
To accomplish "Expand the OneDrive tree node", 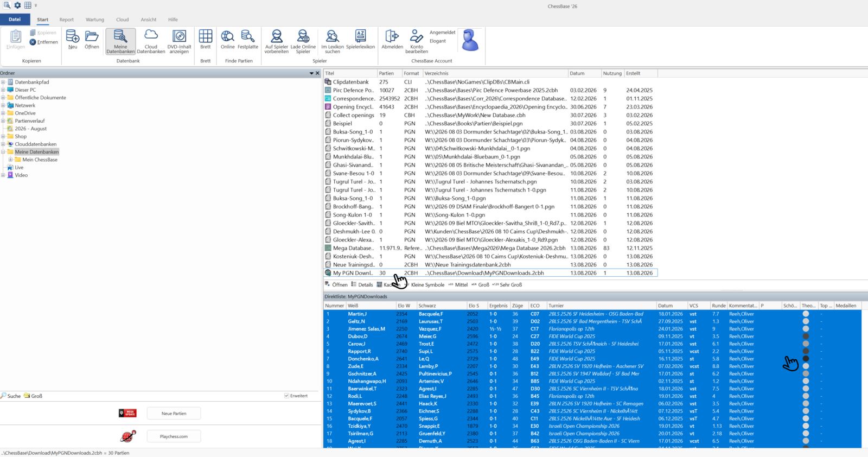I will (3, 113).
